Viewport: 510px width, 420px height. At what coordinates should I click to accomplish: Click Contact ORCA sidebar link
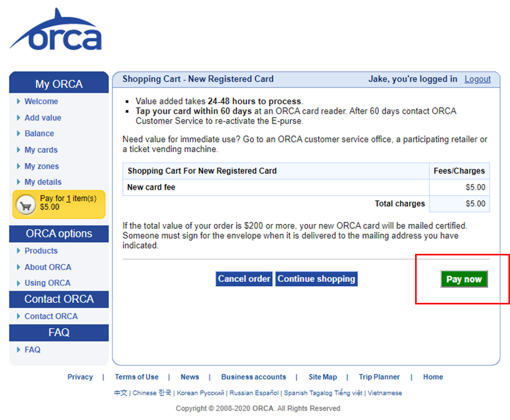click(x=51, y=316)
